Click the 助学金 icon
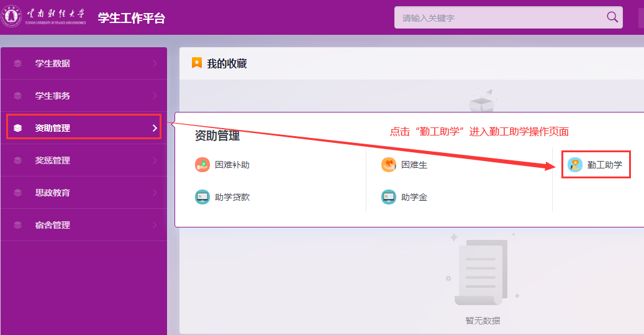The width and height of the screenshot is (644, 335). 389,197
